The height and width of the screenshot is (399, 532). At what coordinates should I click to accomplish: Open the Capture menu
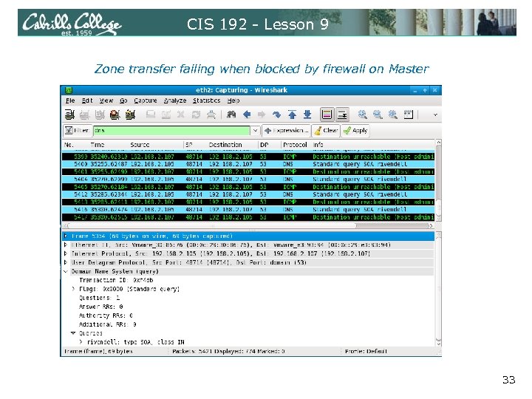pyautogui.click(x=146, y=100)
